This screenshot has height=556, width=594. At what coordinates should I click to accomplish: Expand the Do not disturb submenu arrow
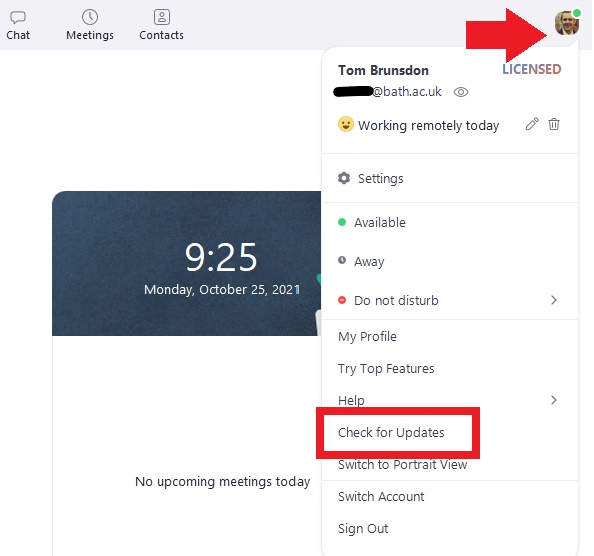(554, 300)
